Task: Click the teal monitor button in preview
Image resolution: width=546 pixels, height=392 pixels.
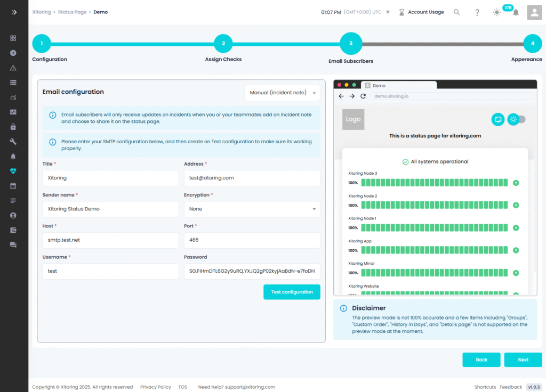Action: tap(498, 120)
